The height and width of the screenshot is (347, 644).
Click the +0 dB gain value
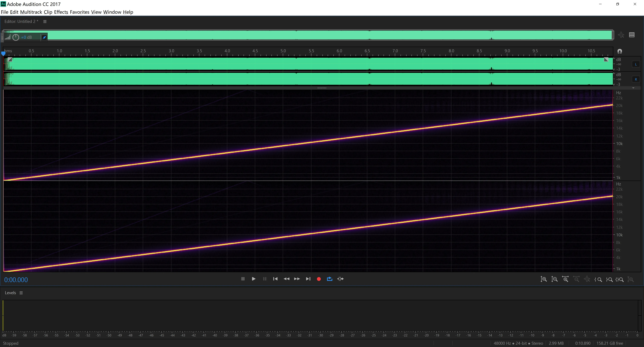[27, 37]
